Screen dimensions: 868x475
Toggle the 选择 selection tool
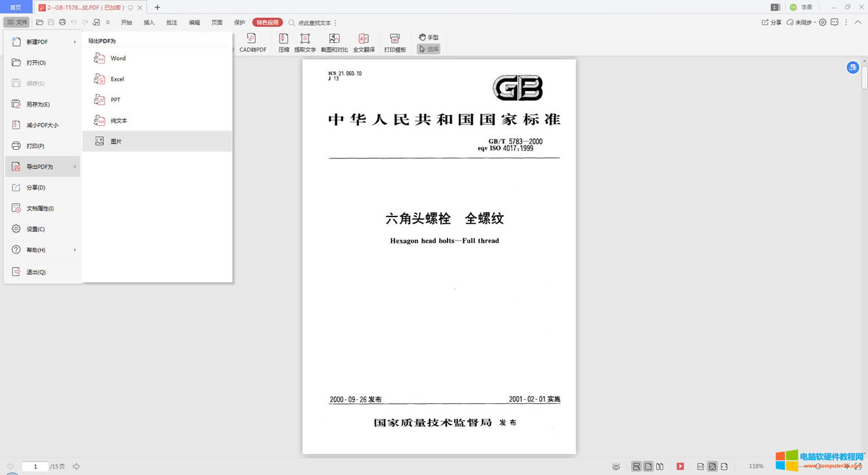coord(428,48)
